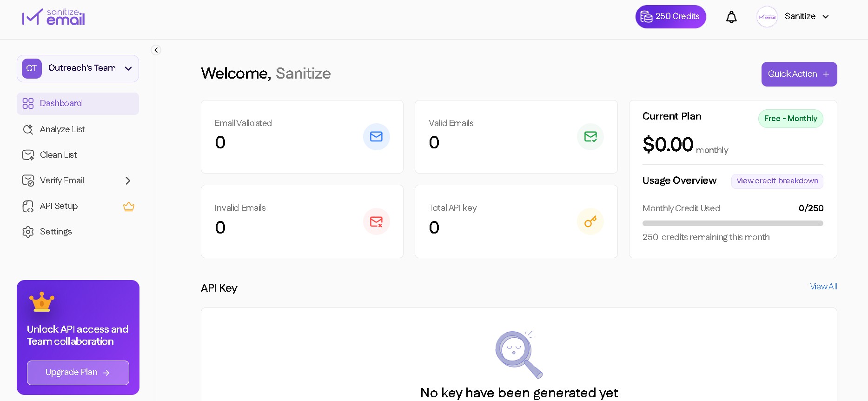Screen dimensions: 868x401
Task: Open Analyze List in the sidebar
Action: (62, 129)
